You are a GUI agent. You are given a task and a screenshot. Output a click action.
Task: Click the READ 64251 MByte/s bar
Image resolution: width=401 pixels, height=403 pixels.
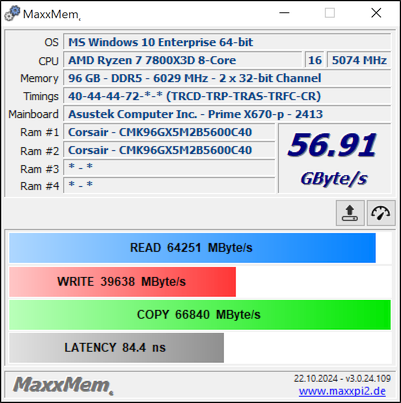[192, 248]
